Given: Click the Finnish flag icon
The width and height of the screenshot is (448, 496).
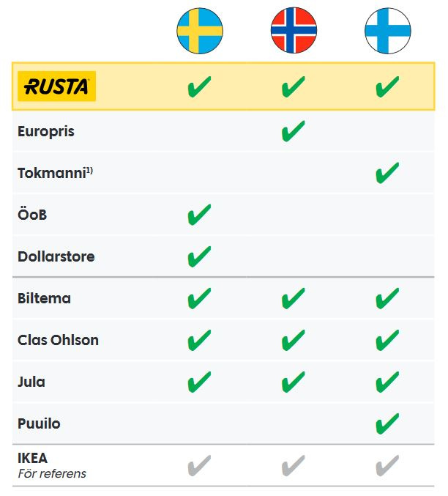Looking at the screenshot, I should [387, 29].
